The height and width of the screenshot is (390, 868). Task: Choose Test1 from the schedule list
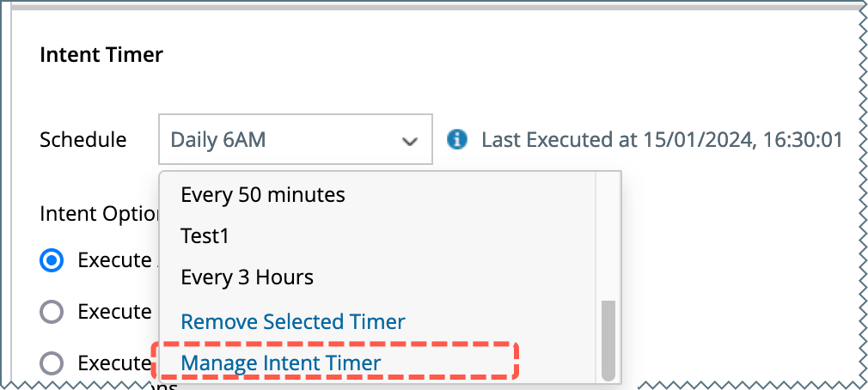(x=205, y=236)
